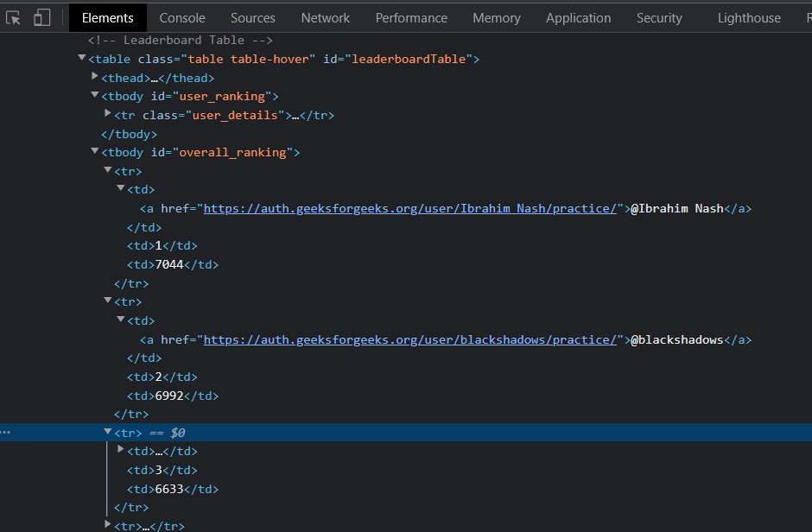812x532 pixels.
Task: Click the user_details class attribute value
Action: click(x=235, y=116)
